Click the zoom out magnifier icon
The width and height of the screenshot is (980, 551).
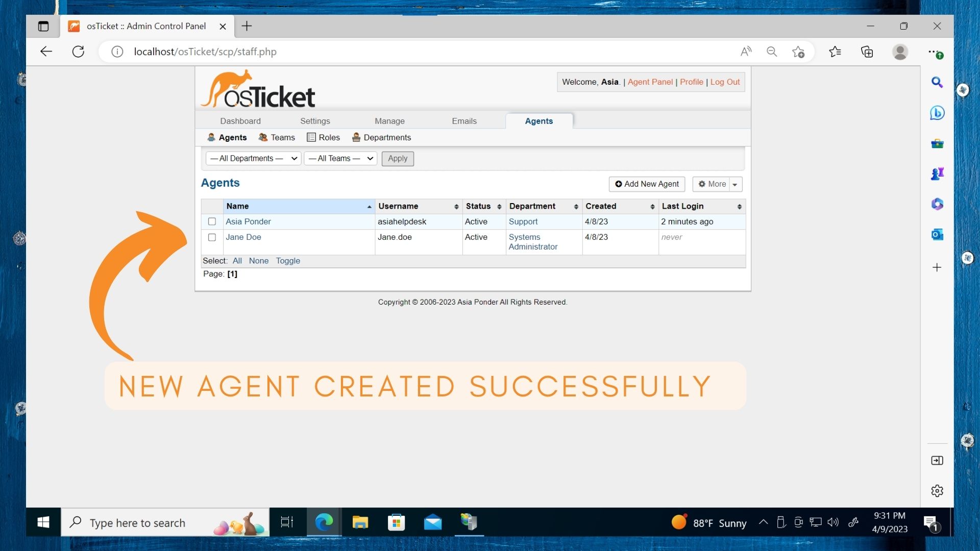772,52
